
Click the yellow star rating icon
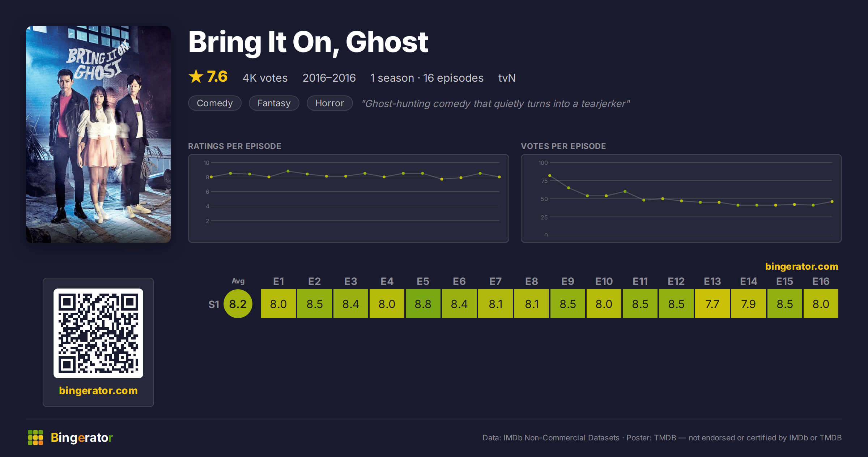pyautogui.click(x=196, y=77)
